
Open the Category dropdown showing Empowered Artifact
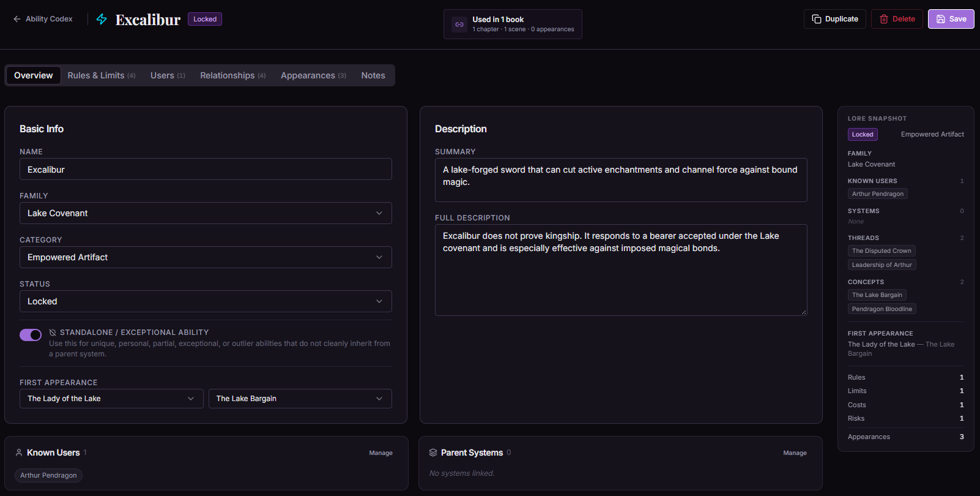click(x=206, y=257)
